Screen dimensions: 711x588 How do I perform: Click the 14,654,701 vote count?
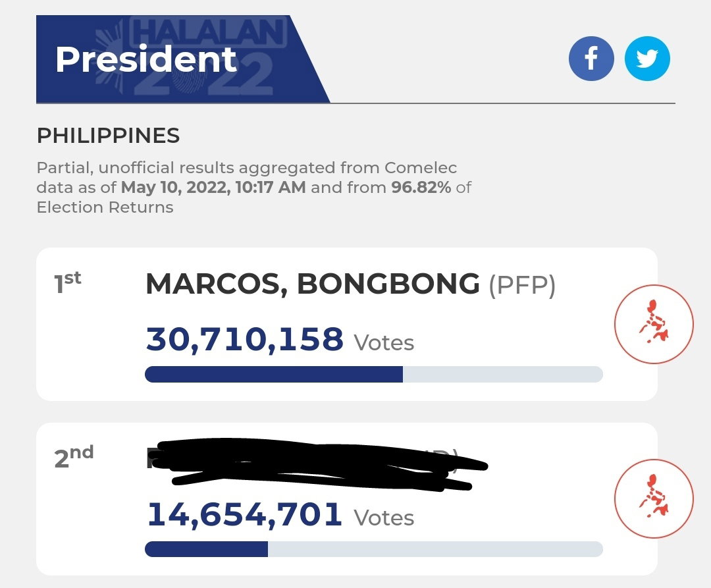tap(245, 514)
